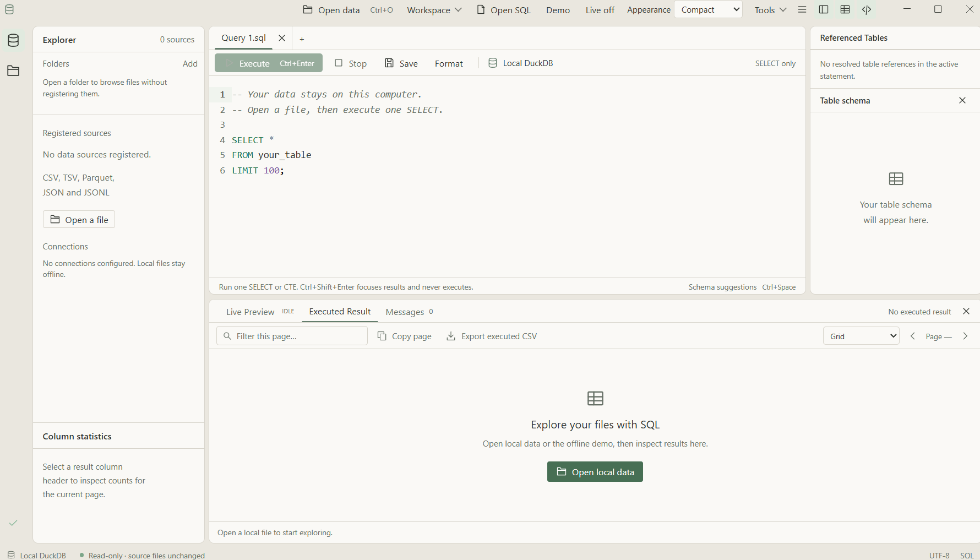Click the hamburger menu icon in top bar

[x=802, y=10]
